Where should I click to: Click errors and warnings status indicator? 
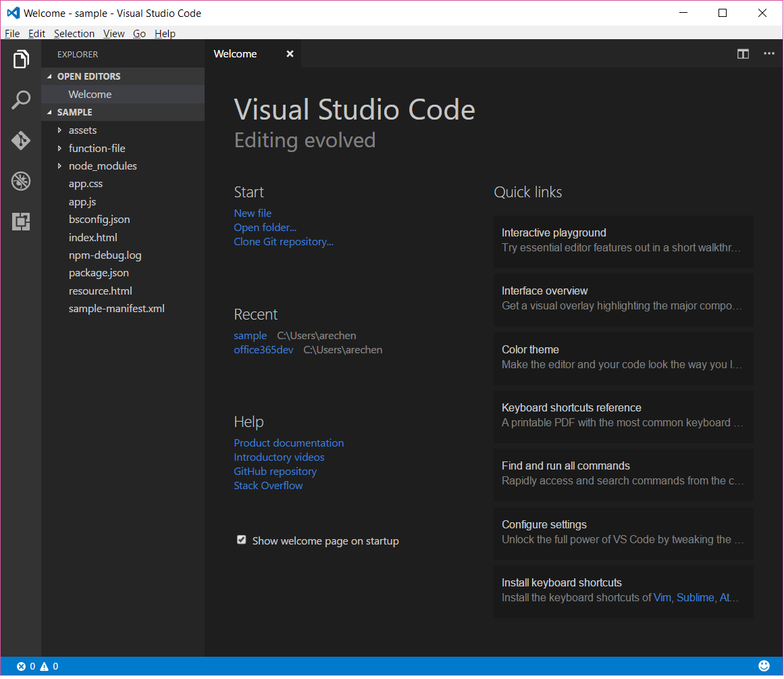click(37, 666)
